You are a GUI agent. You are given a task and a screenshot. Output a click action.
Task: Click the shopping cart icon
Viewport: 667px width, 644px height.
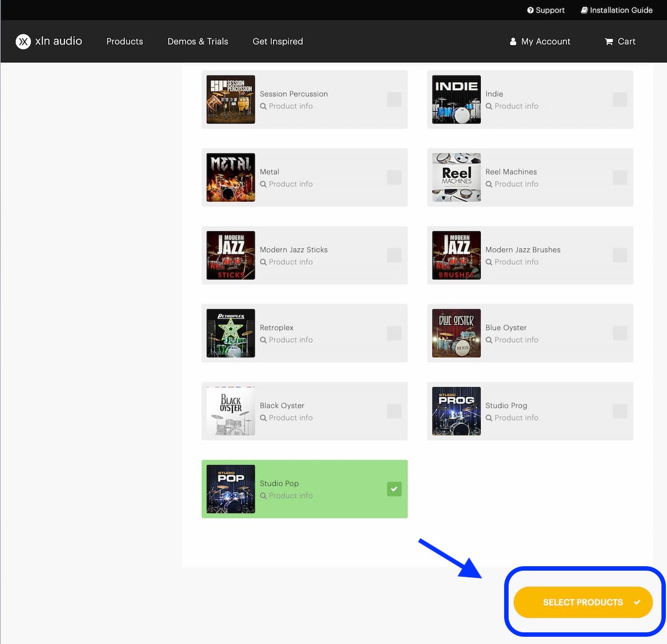pyautogui.click(x=609, y=42)
